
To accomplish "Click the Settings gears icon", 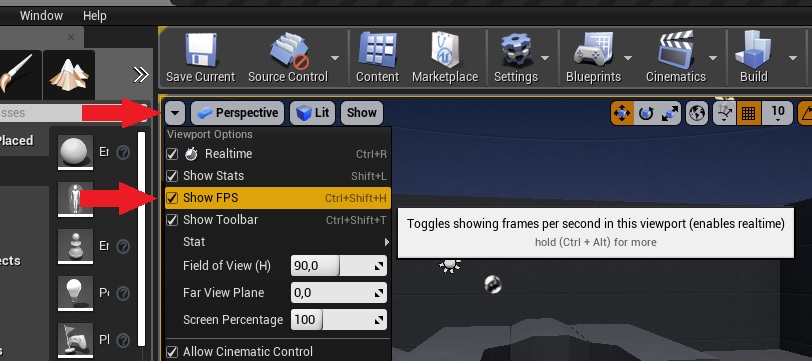I will 516,50.
